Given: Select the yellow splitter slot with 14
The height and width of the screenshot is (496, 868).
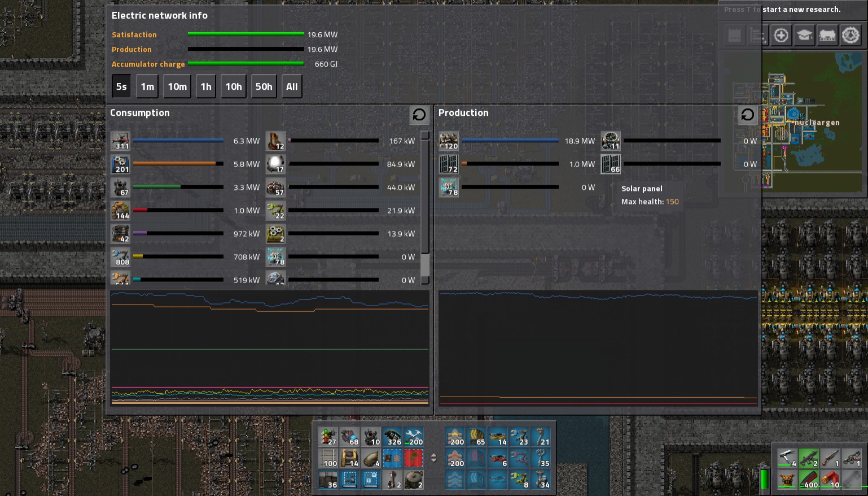Looking at the screenshot, I should click(498, 437).
